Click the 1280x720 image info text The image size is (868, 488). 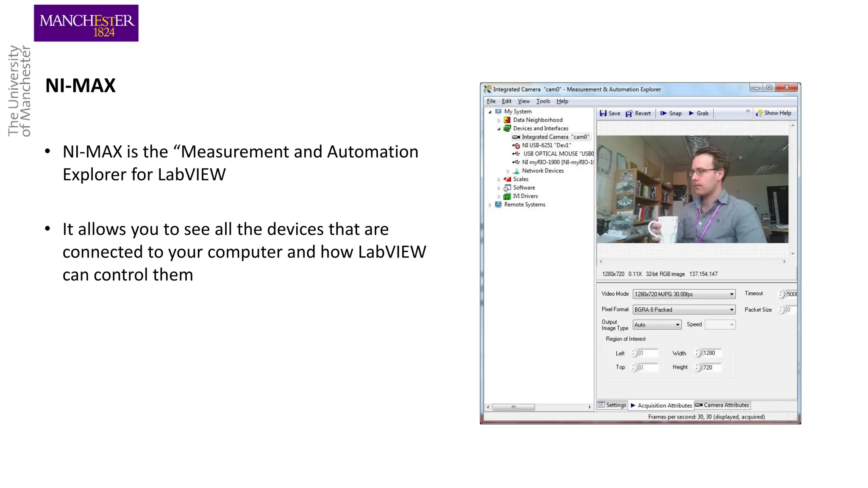[660, 274]
